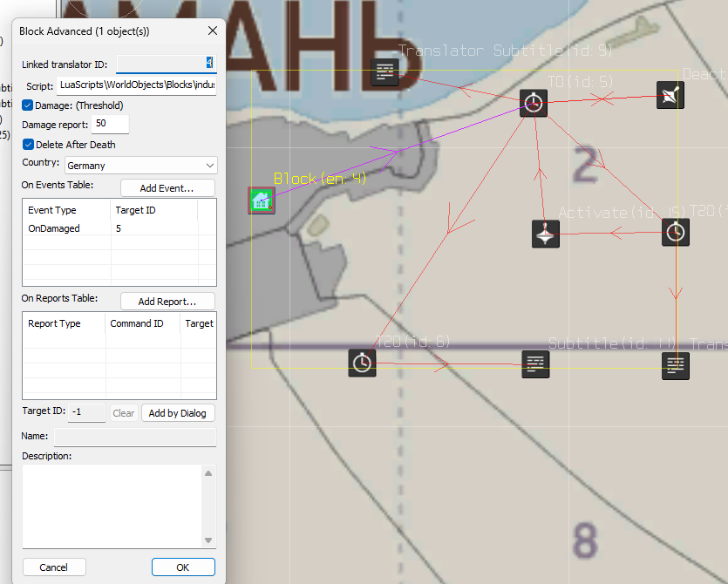
Task: Click the Description box scroll-down arrow
Action: coord(208,540)
